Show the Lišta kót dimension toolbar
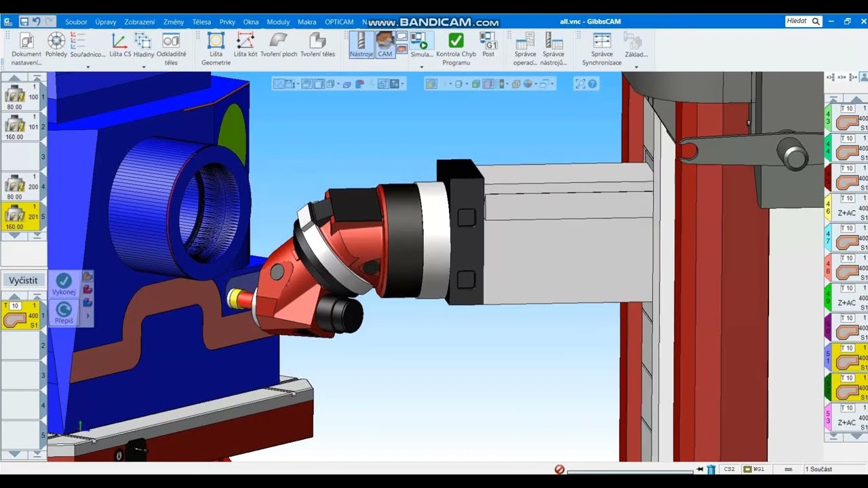This screenshot has width=868, height=488. pos(245,45)
